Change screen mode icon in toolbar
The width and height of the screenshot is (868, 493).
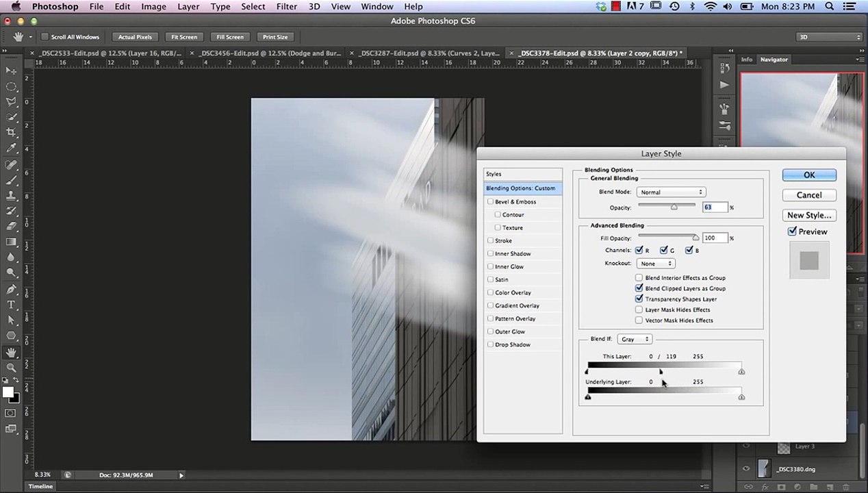pos(11,429)
